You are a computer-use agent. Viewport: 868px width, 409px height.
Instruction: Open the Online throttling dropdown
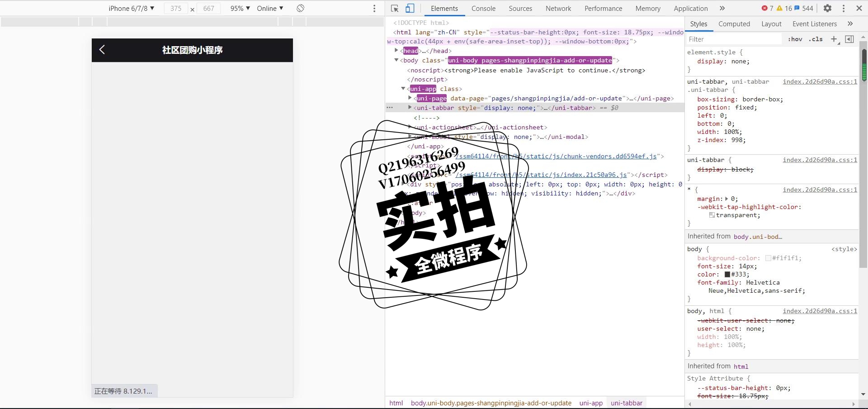[270, 8]
